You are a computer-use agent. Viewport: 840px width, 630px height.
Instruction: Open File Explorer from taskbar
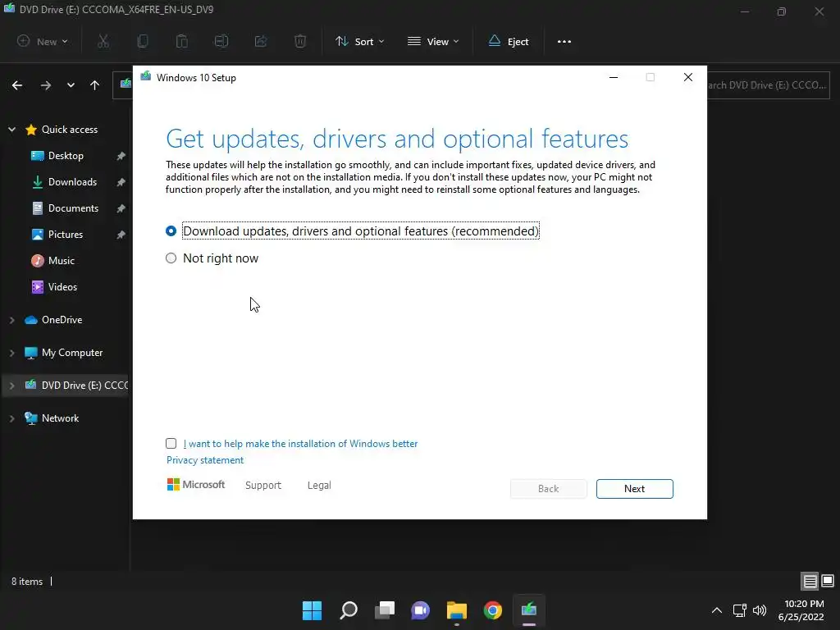(x=457, y=610)
